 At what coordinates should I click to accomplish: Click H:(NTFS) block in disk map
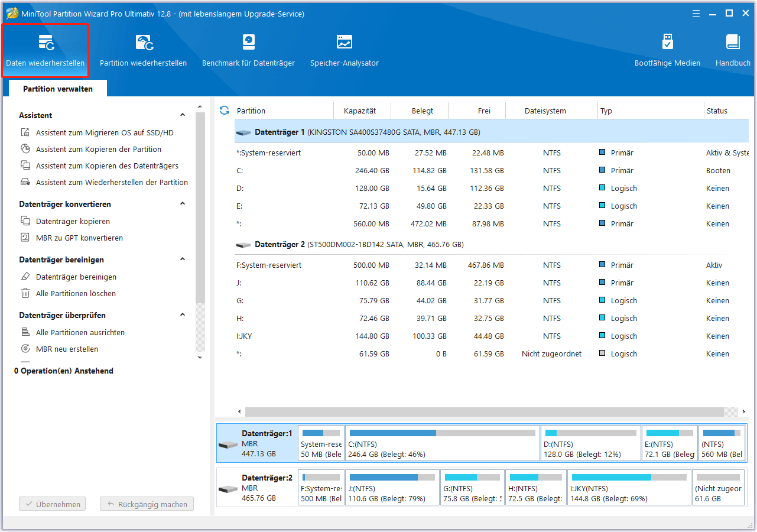click(535, 488)
